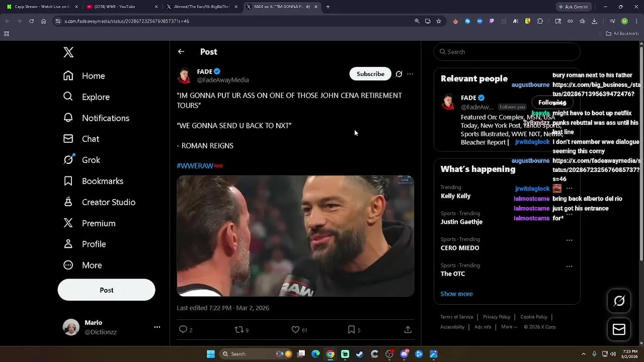Viewport: 644px width, 362px height.
Task: Open Creator Studio
Action: tap(99, 202)
